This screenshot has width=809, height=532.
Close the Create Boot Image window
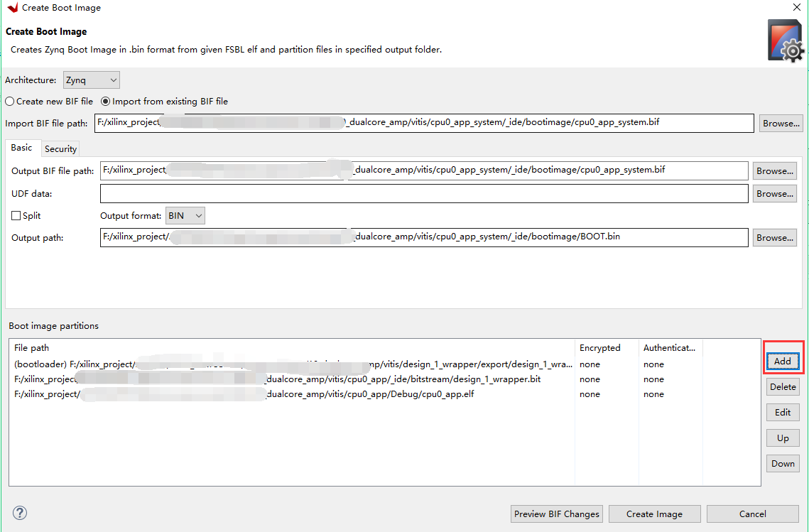[x=797, y=7]
